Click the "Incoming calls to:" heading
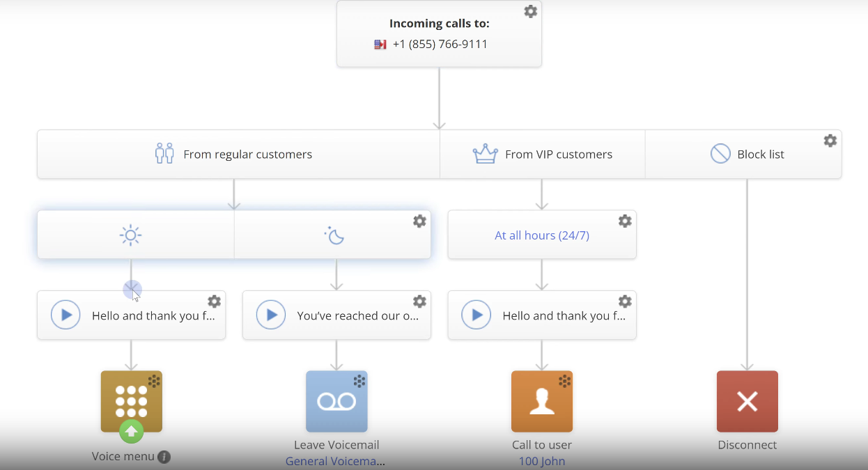The height and width of the screenshot is (470, 868). 440,24
